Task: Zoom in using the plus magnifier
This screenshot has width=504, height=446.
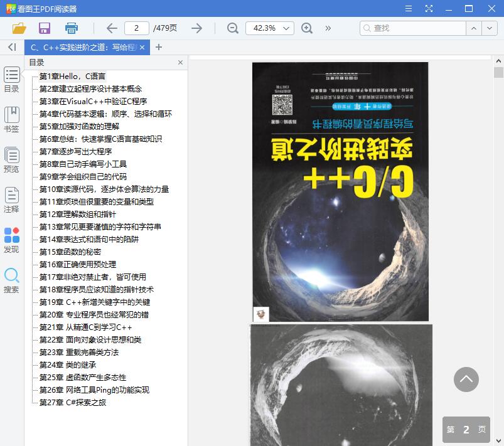Action: pos(307,28)
